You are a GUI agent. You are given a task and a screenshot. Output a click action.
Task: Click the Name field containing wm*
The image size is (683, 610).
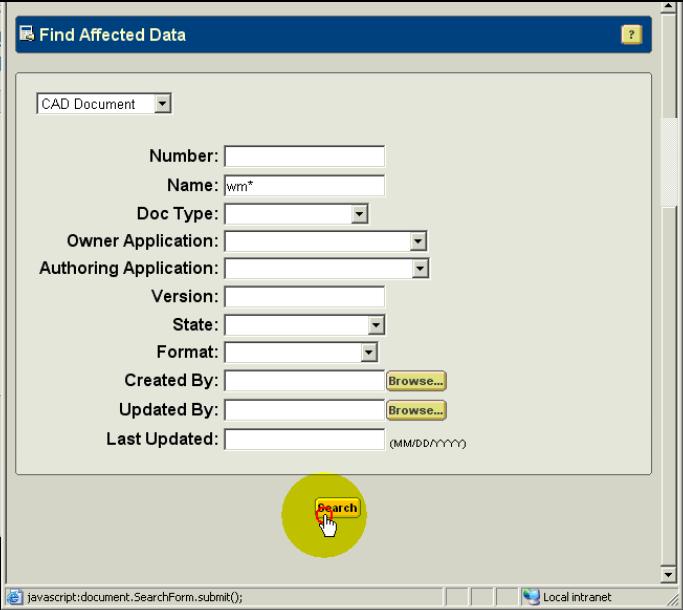coord(304,185)
